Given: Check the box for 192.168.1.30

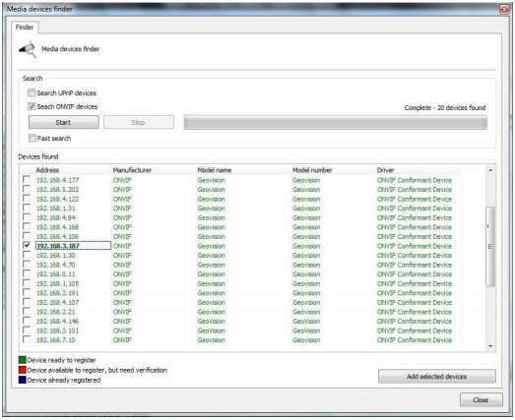Looking at the screenshot, I should coord(27,255).
